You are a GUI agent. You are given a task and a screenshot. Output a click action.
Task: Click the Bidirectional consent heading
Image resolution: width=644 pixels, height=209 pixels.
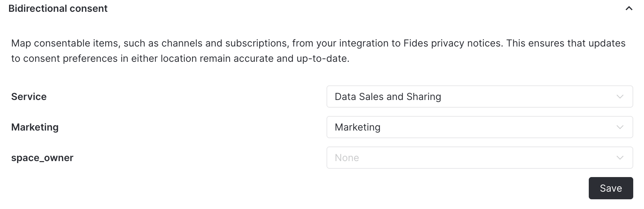(58, 9)
